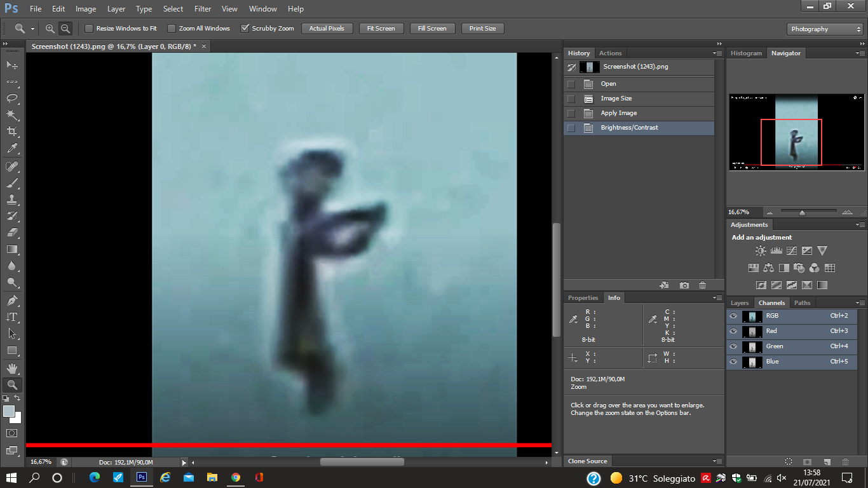This screenshot has width=868, height=488.
Task: Open the History panel options menu
Action: 717,53
